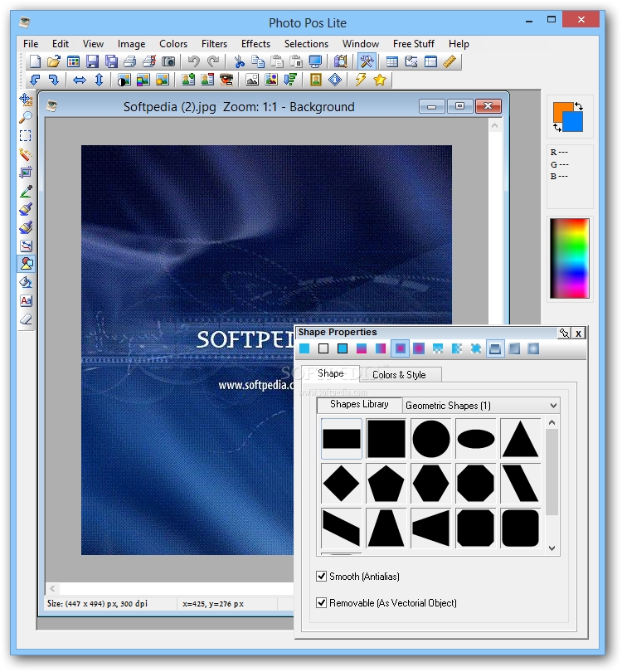The width and height of the screenshot is (622, 672).
Task: Open the Filters menu
Action: [214, 44]
